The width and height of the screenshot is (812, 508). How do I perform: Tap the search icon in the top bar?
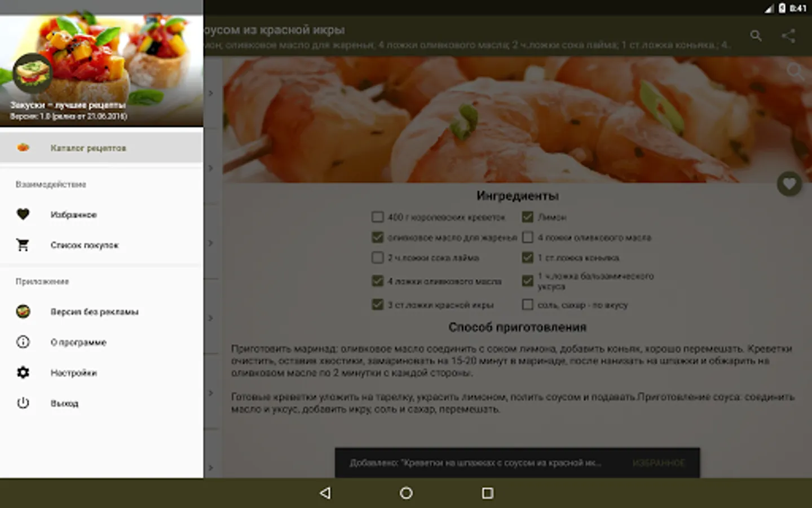point(756,36)
